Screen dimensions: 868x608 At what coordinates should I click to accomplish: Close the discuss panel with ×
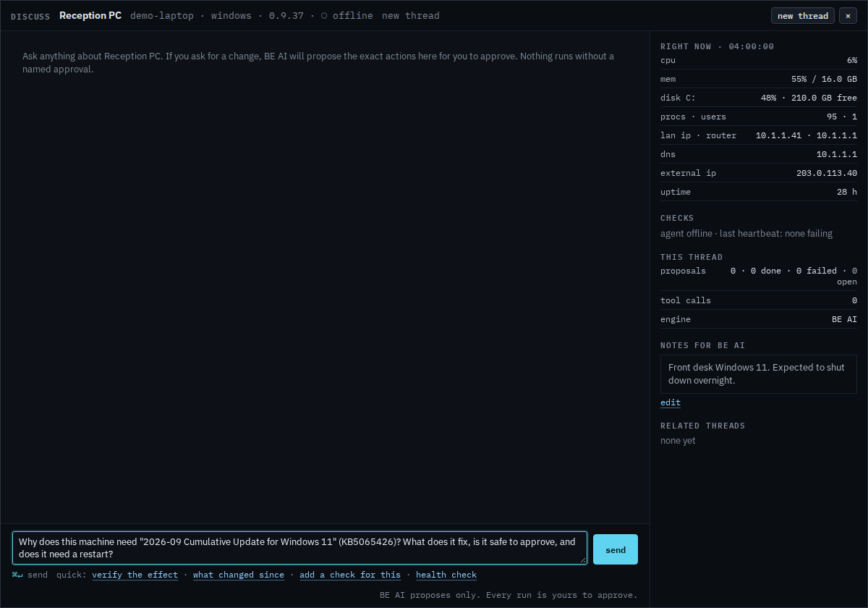[x=848, y=16]
